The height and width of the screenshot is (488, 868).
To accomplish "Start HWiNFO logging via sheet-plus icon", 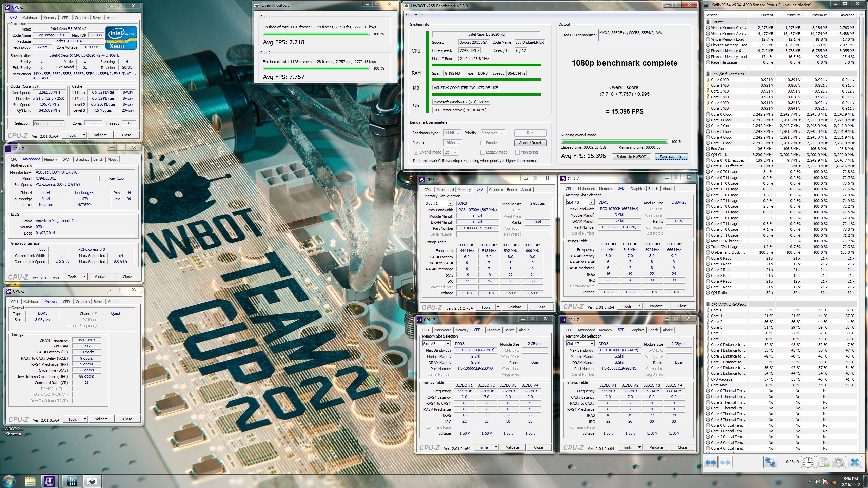I will 823,462.
